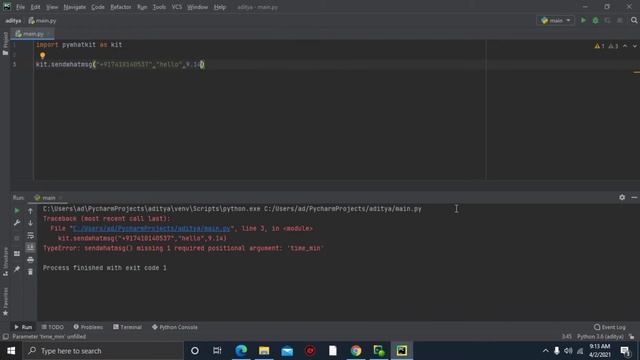Open the Refactor menu
The image size is (640, 360).
click(x=121, y=7)
